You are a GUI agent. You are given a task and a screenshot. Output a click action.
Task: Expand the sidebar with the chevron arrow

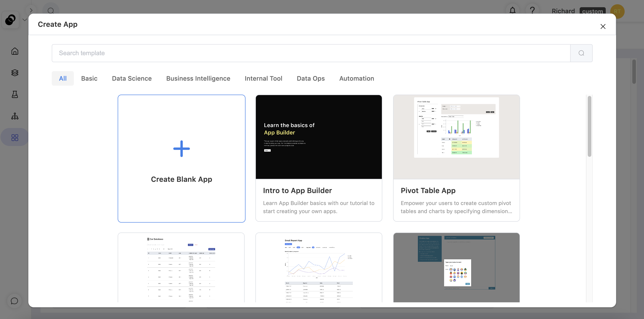31,10
